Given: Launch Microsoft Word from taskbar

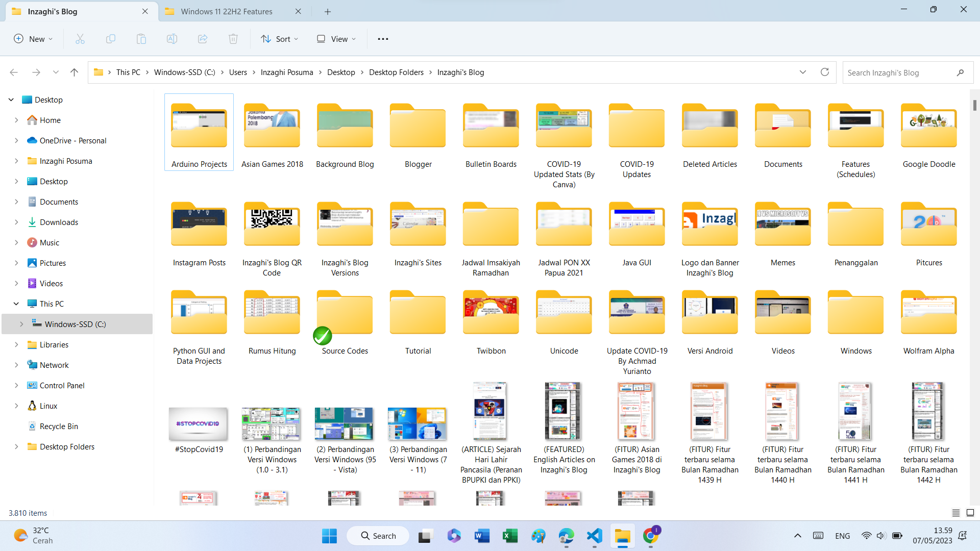Looking at the screenshot, I should coord(482,536).
